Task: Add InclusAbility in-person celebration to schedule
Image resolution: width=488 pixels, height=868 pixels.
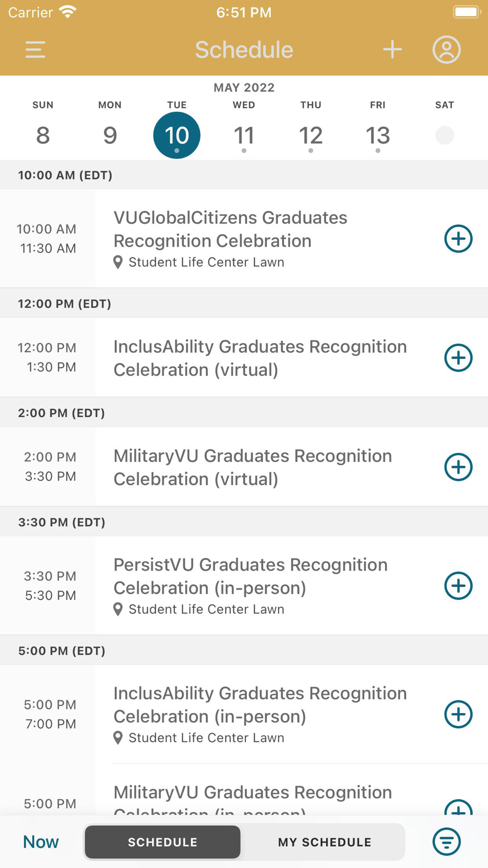Action: click(x=458, y=714)
